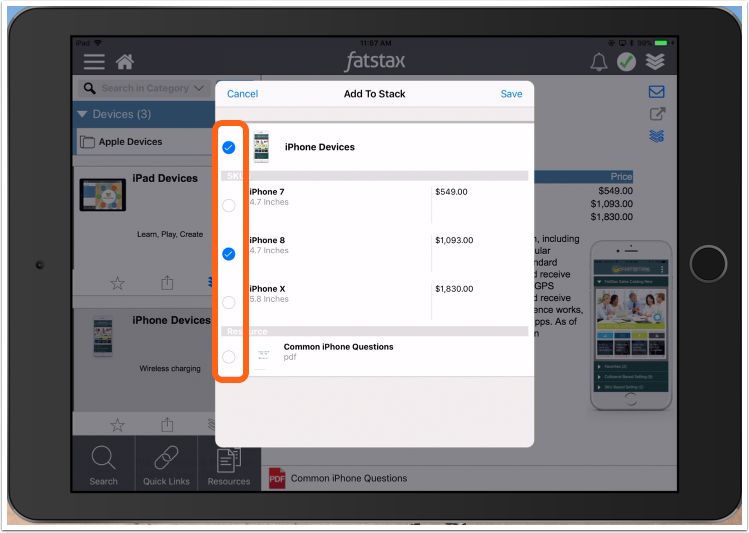Check Common iPhone Questions resource
The image size is (749, 533).
pos(229,356)
